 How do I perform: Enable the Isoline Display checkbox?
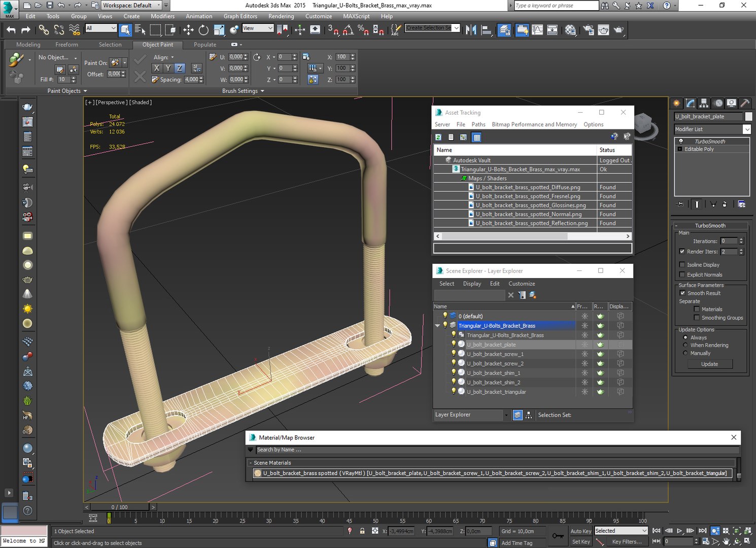tap(682, 264)
